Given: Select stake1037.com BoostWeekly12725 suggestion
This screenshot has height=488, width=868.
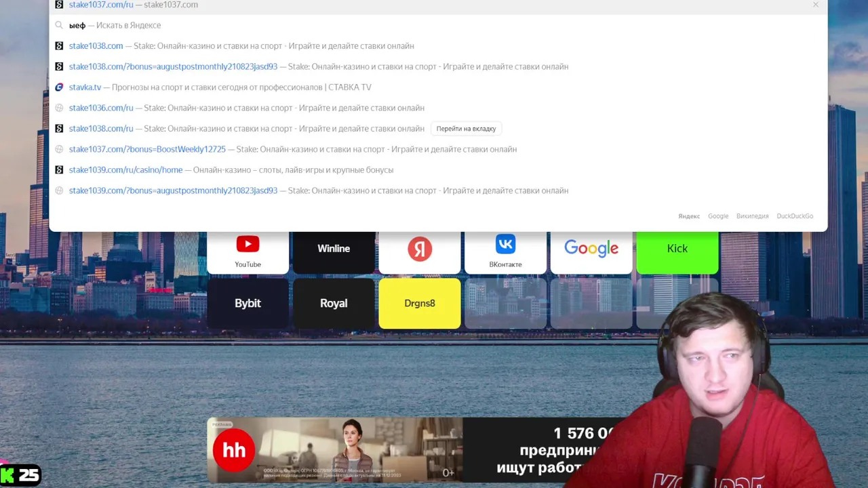Looking at the screenshot, I should tap(438, 149).
